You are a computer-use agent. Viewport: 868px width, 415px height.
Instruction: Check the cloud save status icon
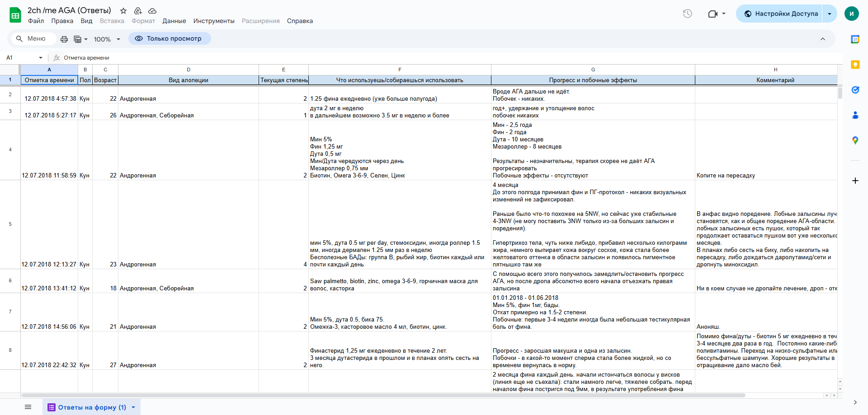tap(152, 11)
